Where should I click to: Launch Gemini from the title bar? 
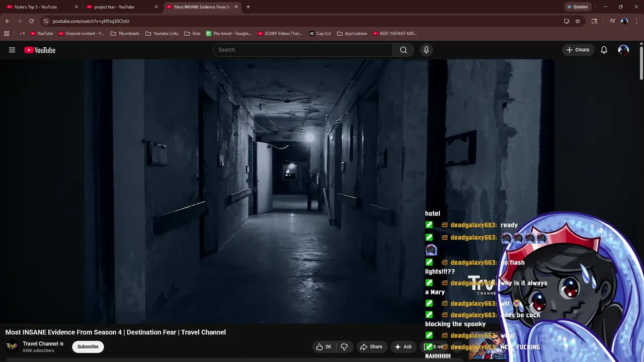click(577, 7)
